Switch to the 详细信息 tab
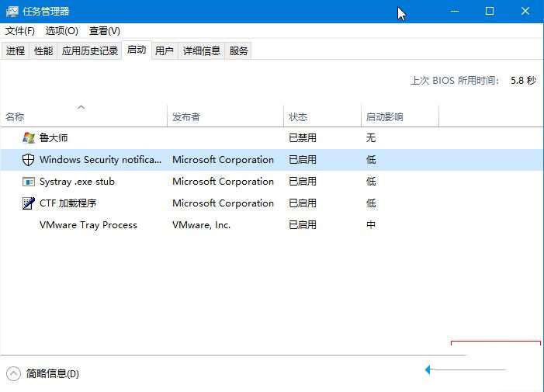Screen dimensions: 544x392 coord(202,51)
